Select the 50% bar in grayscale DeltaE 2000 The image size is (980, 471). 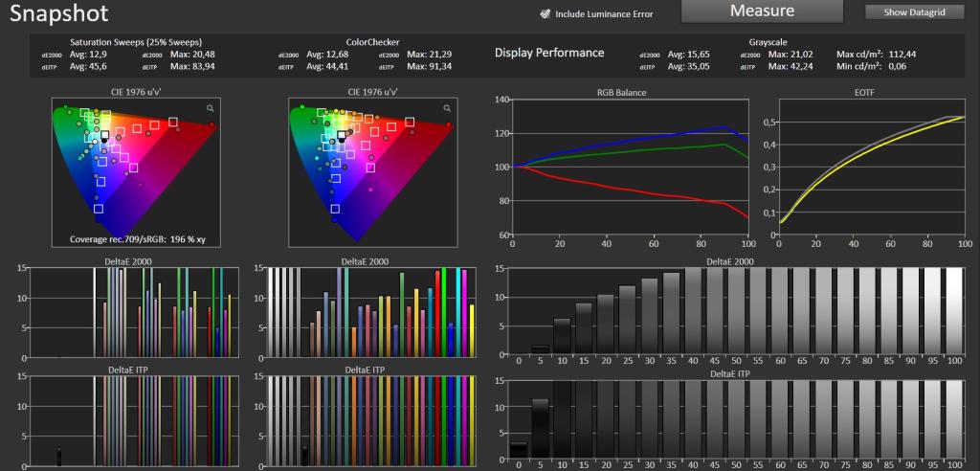pos(736,311)
